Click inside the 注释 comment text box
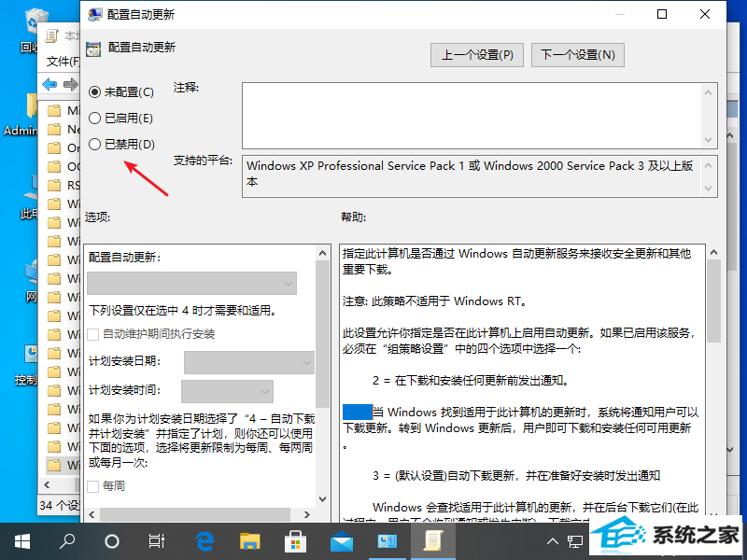The width and height of the screenshot is (747, 560). [x=472, y=116]
